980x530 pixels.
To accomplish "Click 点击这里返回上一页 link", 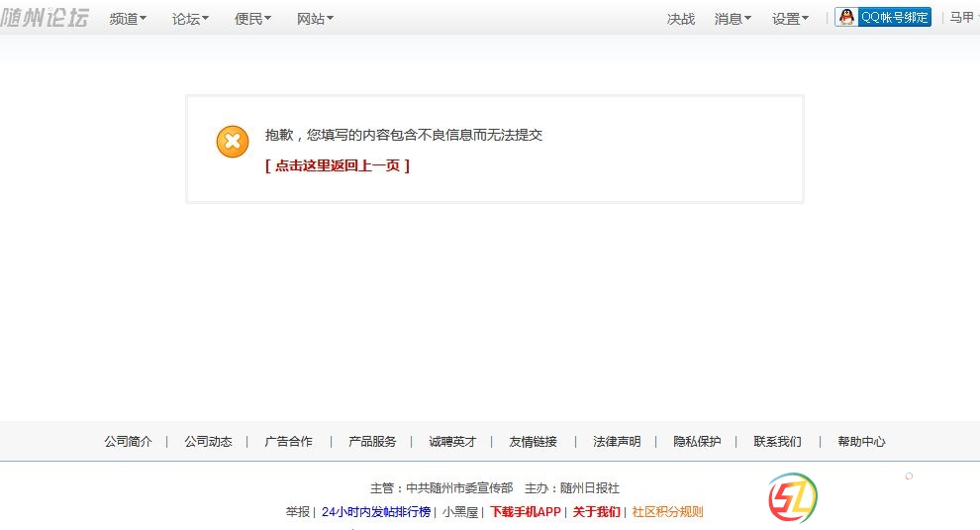I will 338,165.
